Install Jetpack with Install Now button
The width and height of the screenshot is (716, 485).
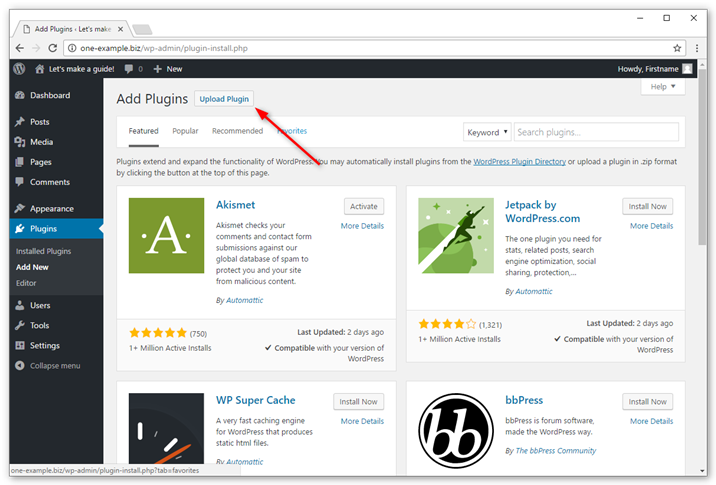pos(648,206)
